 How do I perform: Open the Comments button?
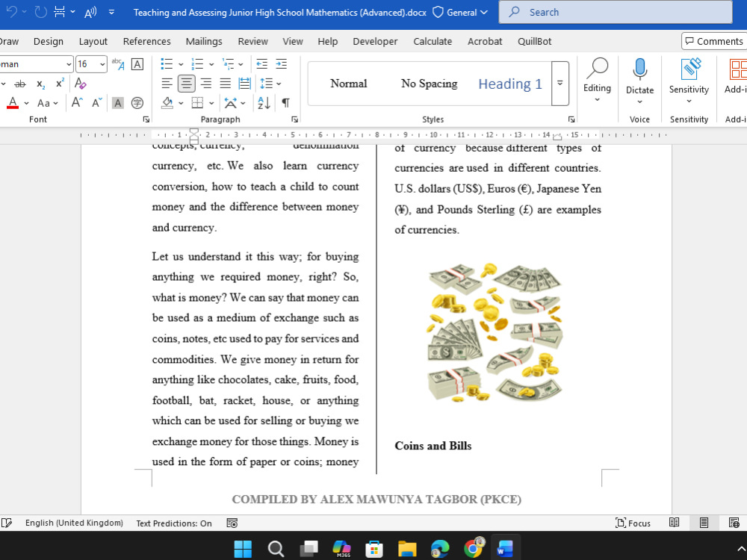tap(713, 41)
